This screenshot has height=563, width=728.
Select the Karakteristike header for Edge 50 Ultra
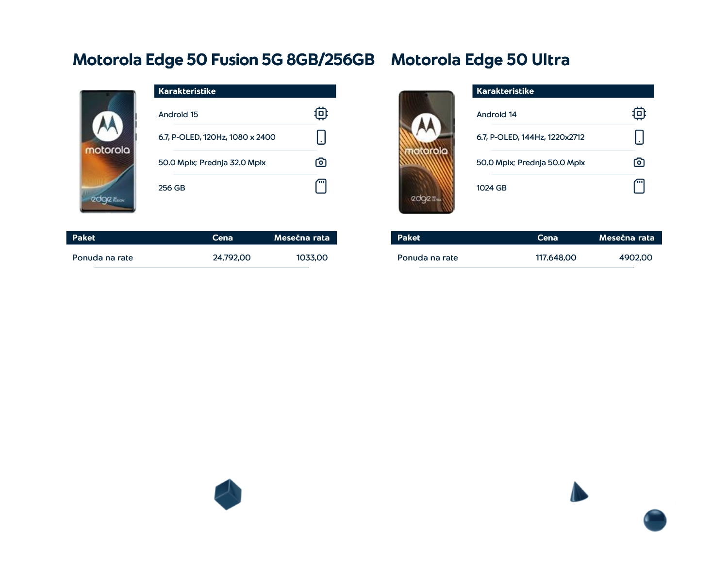563,91
